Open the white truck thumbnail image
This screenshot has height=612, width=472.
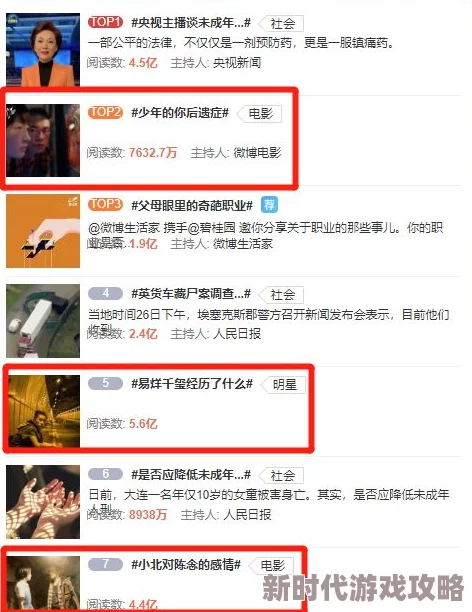[x=43, y=321]
